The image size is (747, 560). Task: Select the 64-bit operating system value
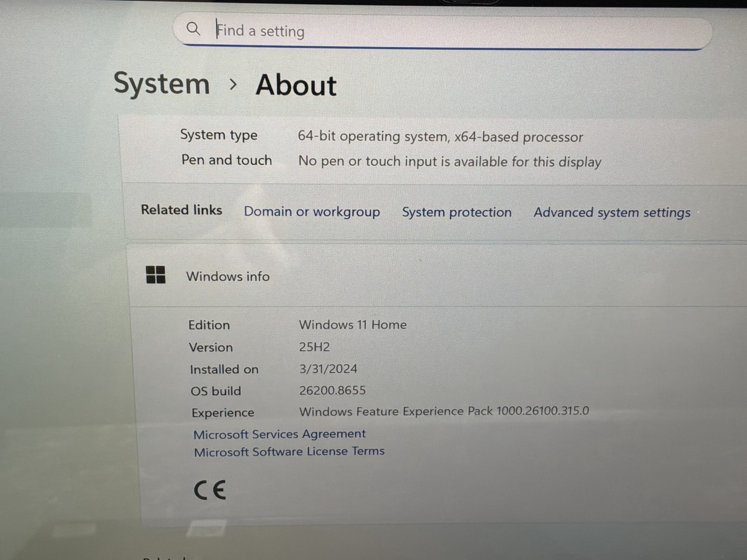coord(440,136)
